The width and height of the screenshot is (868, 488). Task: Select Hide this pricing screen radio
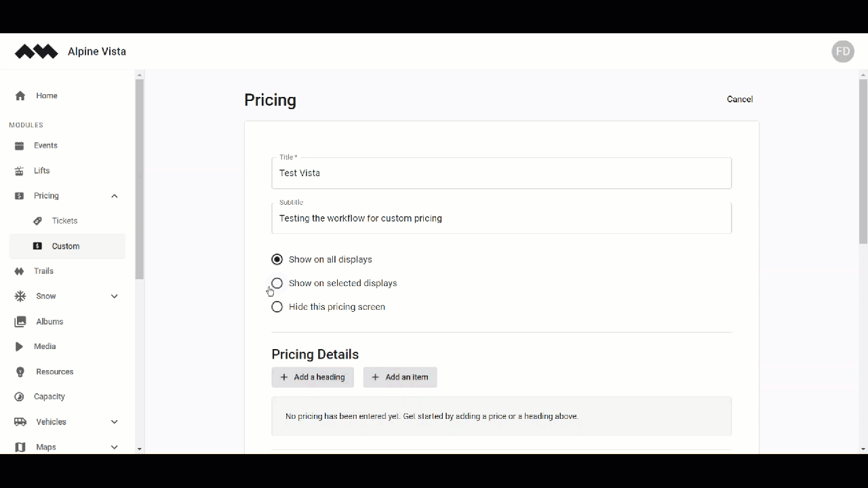coord(277,307)
